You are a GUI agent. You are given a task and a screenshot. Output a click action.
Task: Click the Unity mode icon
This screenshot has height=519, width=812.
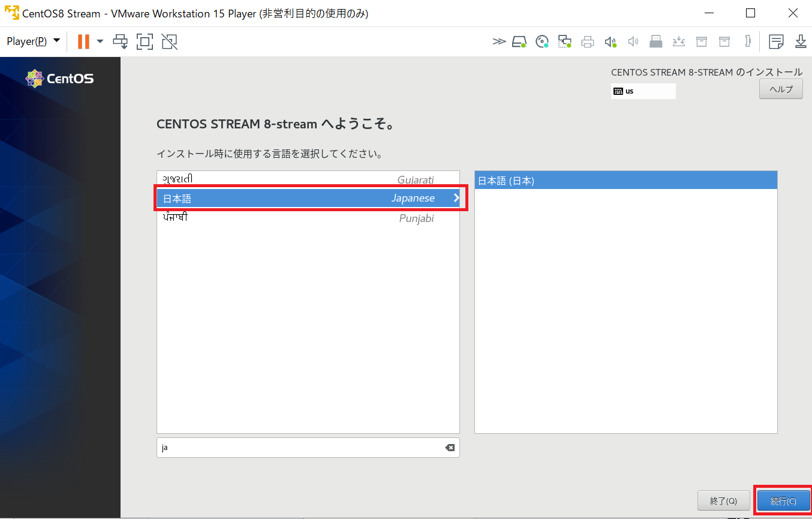170,41
